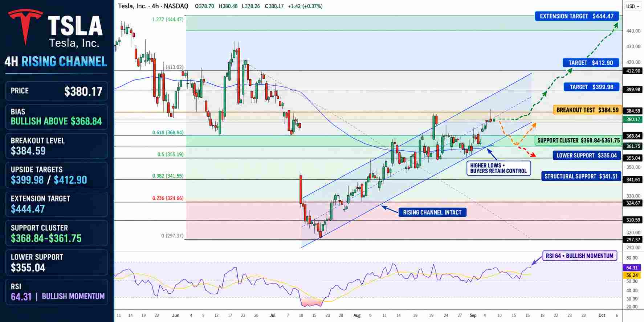
Task: Select the low value L378.26
Action: (x=251, y=6)
